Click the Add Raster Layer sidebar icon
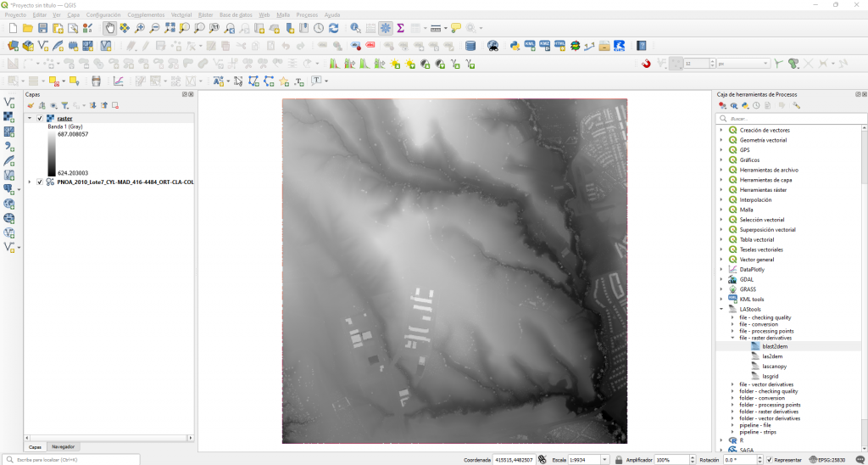This screenshot has width=868, height=465. point(9,117)
